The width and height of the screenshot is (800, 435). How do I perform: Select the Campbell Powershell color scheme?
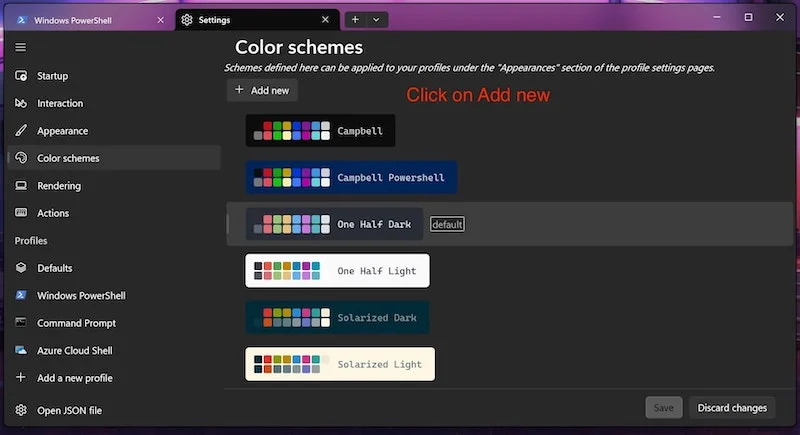tap(352, 177)
